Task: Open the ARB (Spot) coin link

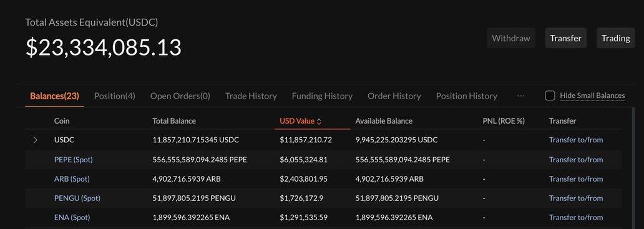Action: pos(72,179)
